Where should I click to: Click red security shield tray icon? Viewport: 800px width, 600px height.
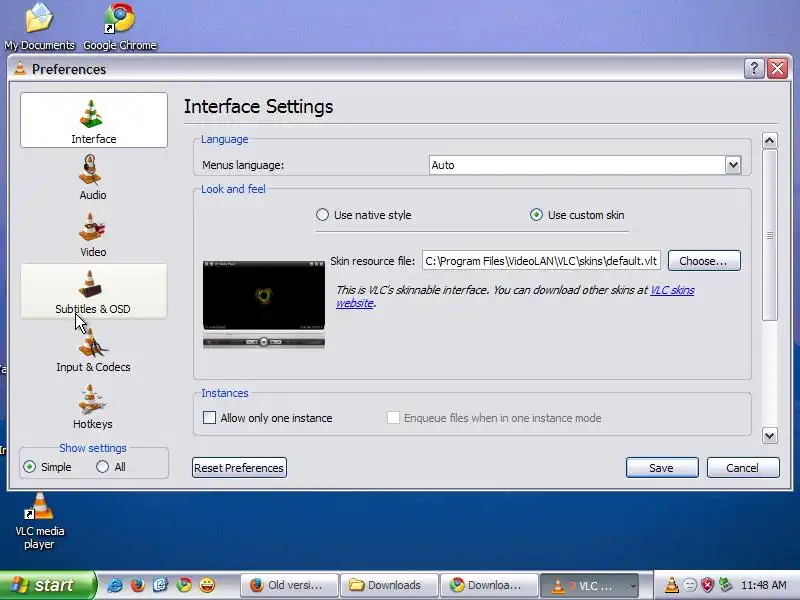click(707, 585)
